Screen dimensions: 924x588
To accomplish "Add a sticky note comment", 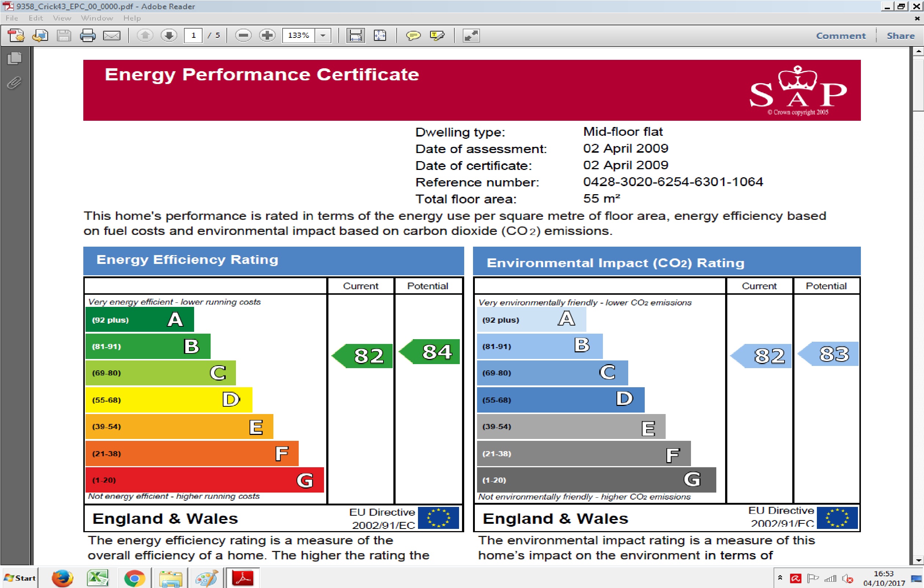I will point(413,36).
